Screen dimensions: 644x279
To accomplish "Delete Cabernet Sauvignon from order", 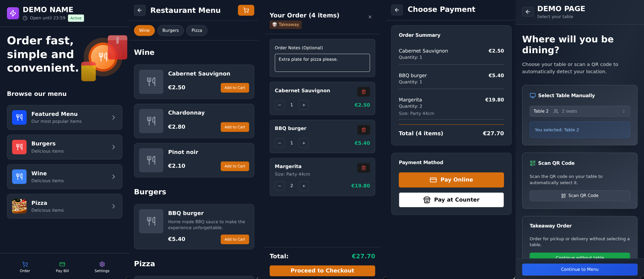I will point(364,92).
